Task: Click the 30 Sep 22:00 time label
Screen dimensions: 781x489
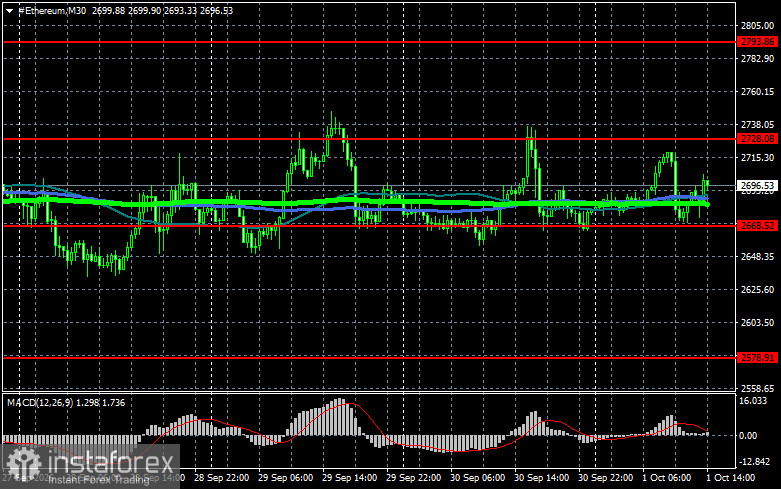Action: point(605,478)
